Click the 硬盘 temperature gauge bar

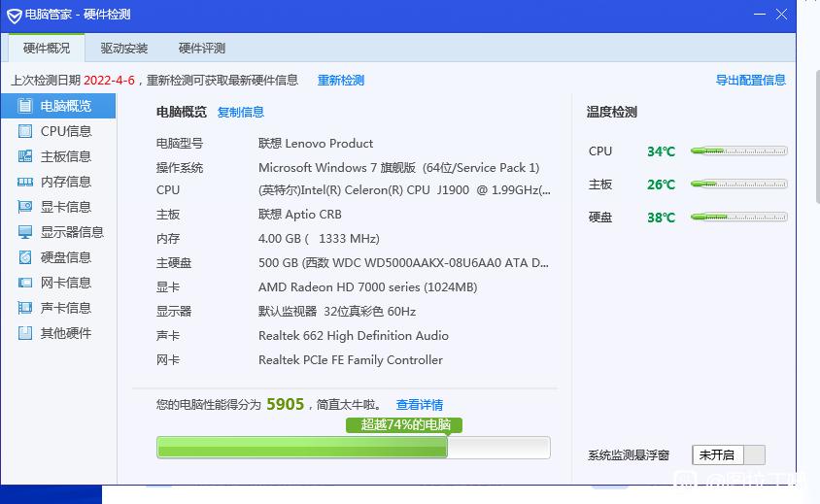(738, 217)
